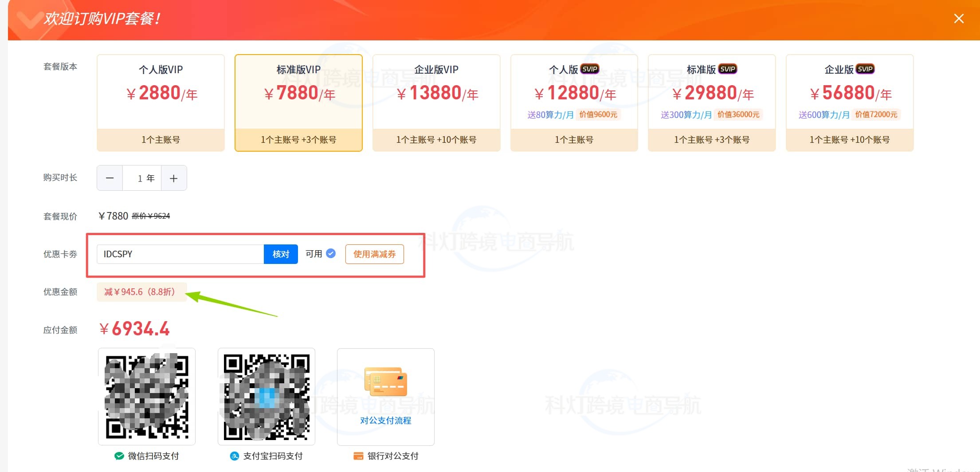
Task: Pick the 个人版 SVIP ¥12880 plan
Action: coord(574,103)
